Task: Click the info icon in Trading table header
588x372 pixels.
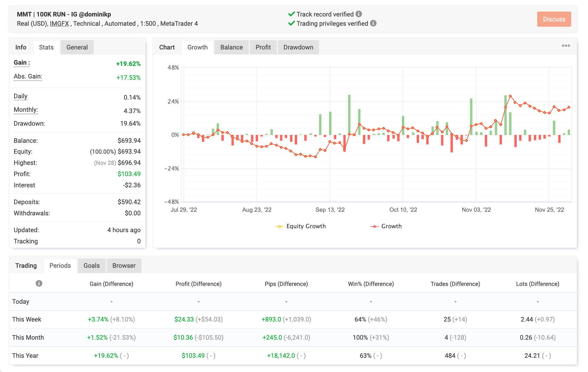Action: [39, 283]
